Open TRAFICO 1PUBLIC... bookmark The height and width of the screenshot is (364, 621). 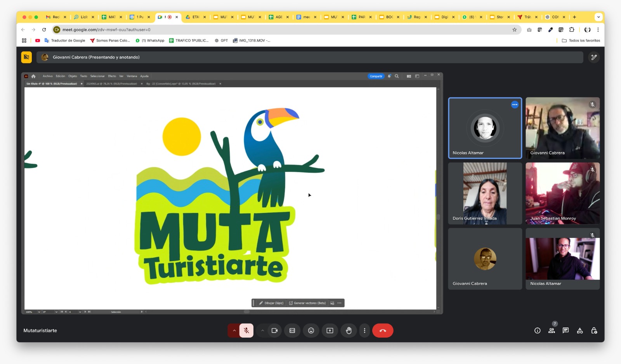pos(189,40)
